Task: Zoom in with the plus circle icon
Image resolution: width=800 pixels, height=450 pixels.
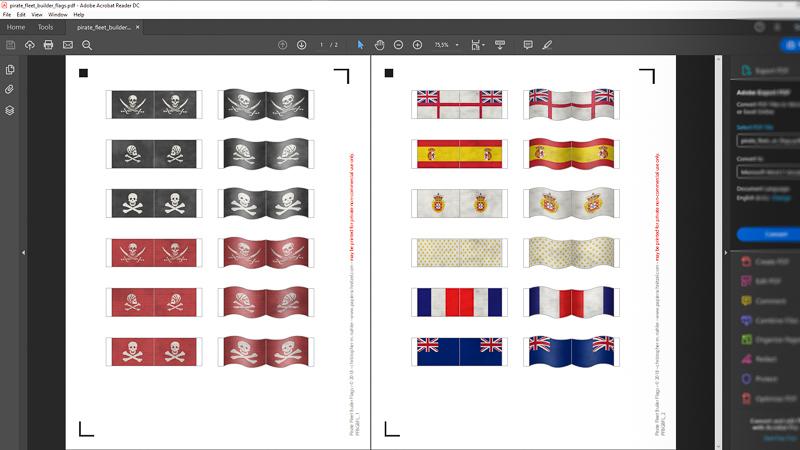Action: tap(417, 45)
